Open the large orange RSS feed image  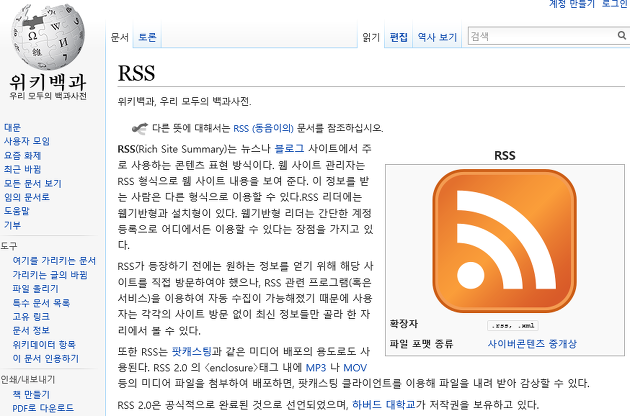[x=505, y=241]
